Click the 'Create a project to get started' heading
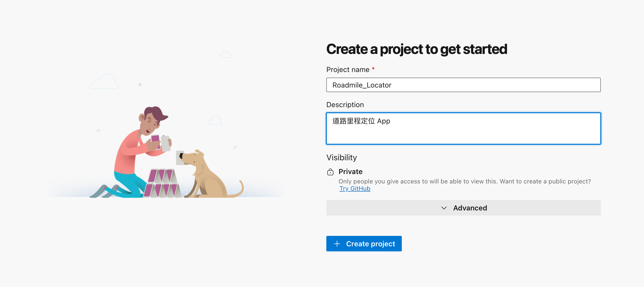The height and width of the screenshot is (287, 644). click(x=417, y=49)
